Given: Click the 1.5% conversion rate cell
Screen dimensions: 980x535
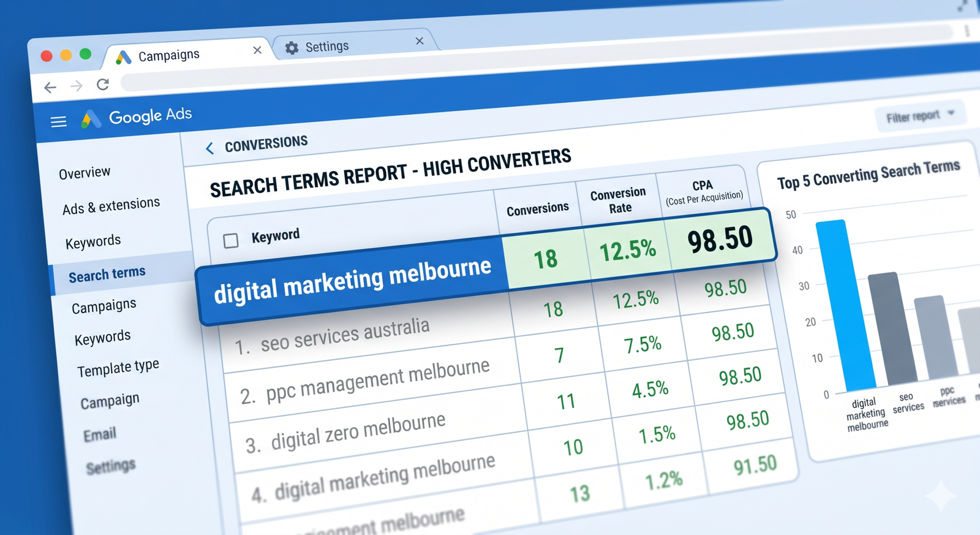Looking at the screenshot, I should (657, 435).
